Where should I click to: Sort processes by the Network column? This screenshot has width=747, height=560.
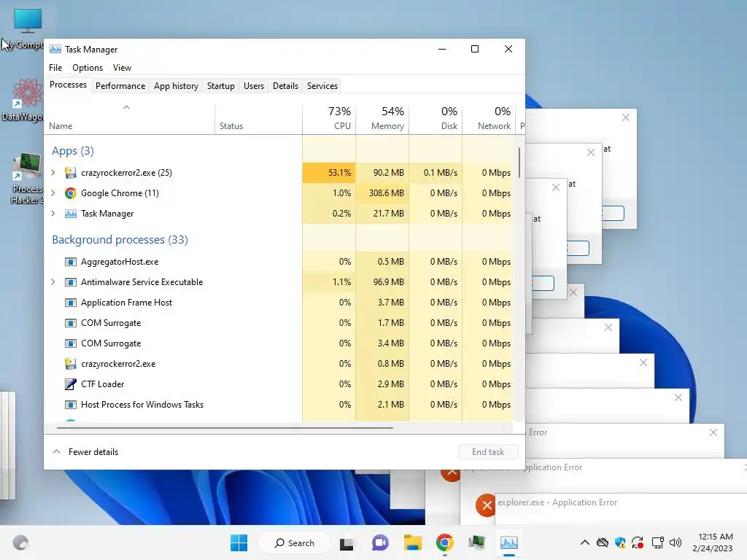click(x=489, y=118)
